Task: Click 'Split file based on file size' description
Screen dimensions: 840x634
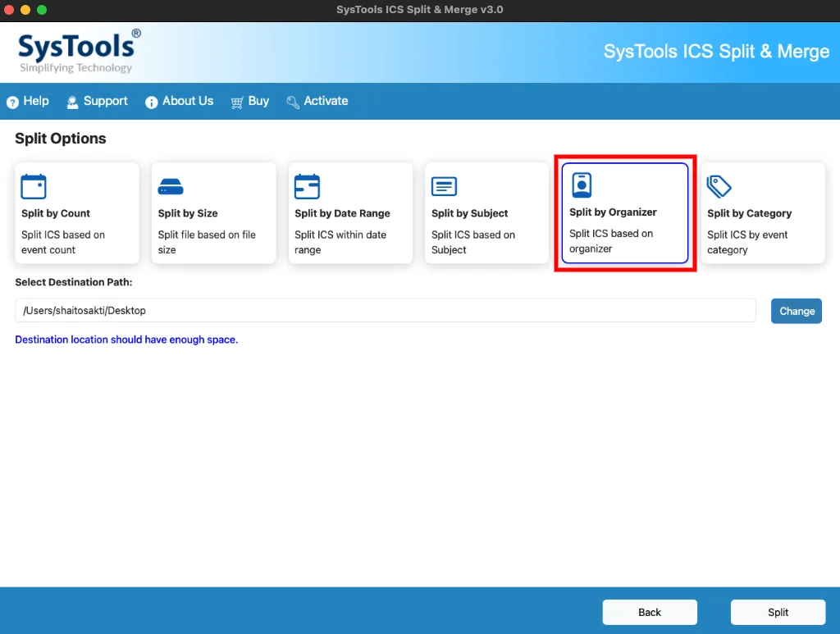Action: point(207,242)
